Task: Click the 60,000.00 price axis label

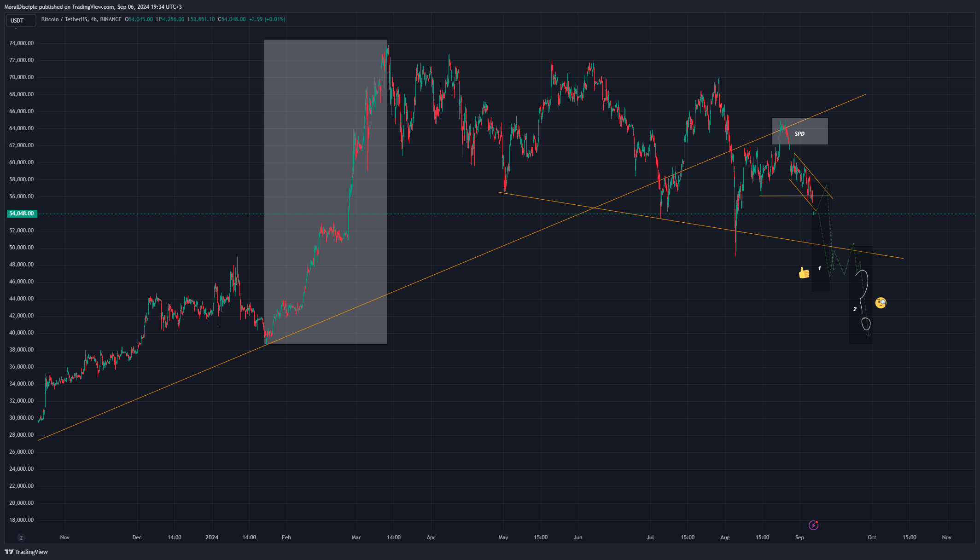Action: 22,162
